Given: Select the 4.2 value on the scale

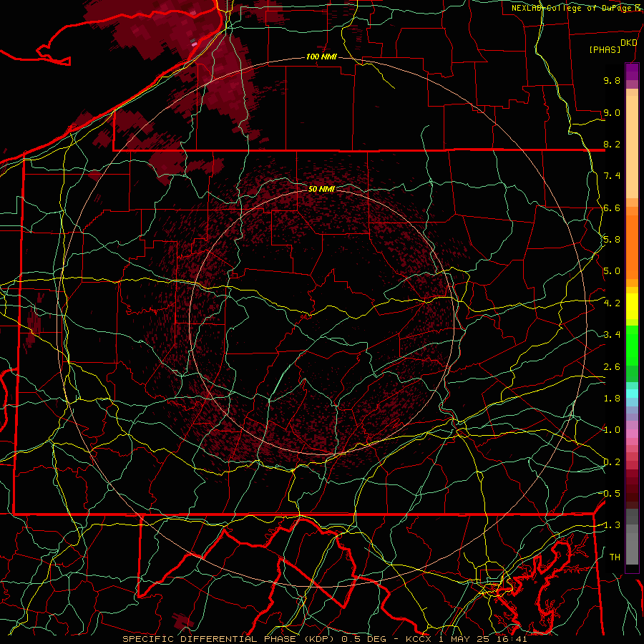Looking at the screenshot, I should click(x=612, y=303).
